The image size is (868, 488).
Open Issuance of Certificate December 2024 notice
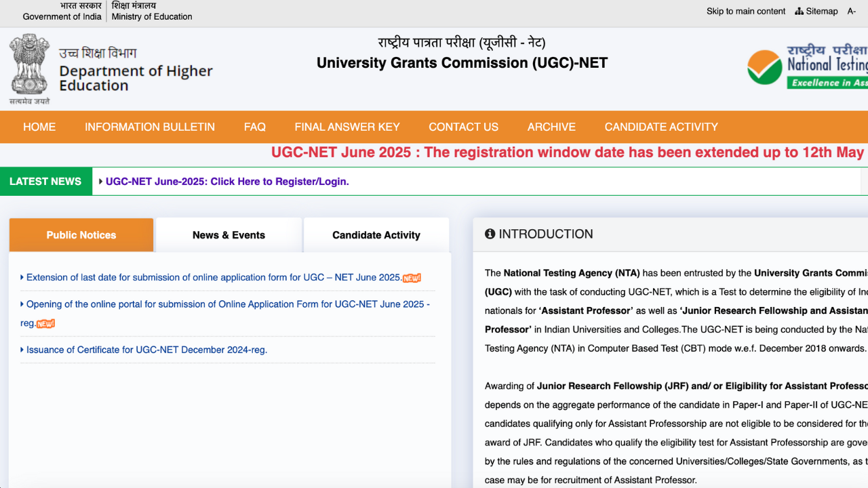tap(146, 350)
